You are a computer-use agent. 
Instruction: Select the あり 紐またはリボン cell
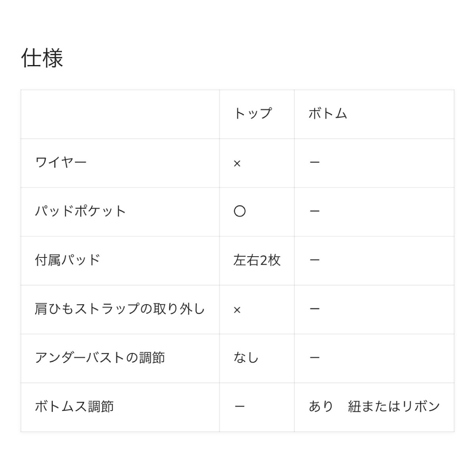click(374, 407)
